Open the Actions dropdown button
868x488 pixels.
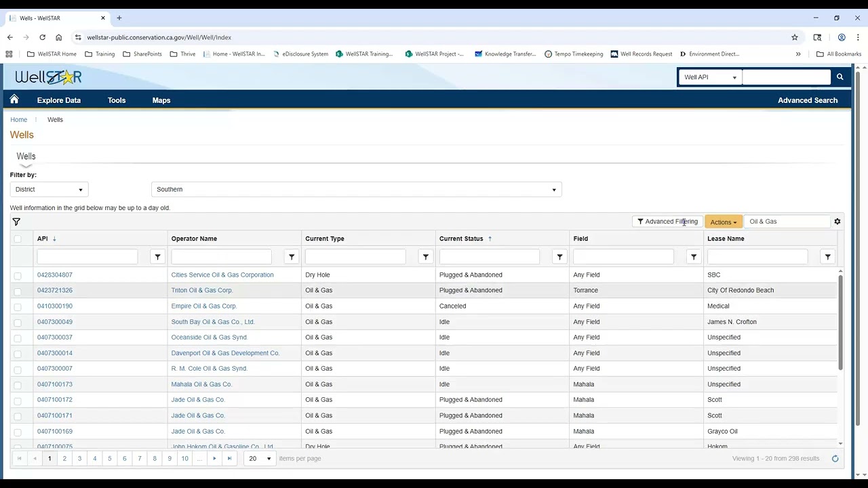(723, 222)
